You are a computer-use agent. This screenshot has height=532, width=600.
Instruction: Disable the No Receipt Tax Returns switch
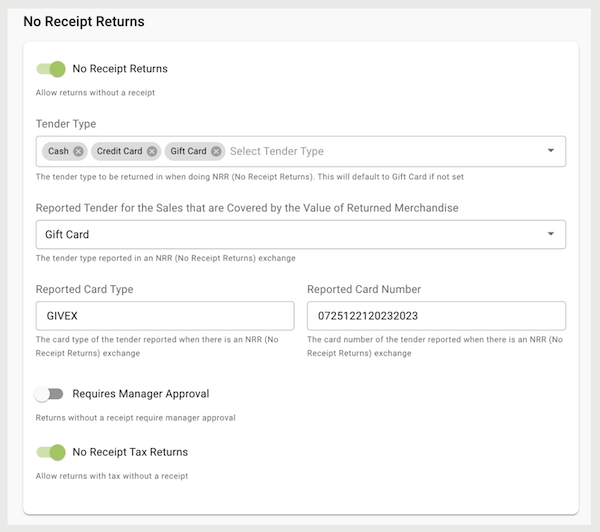coord(51,452)
